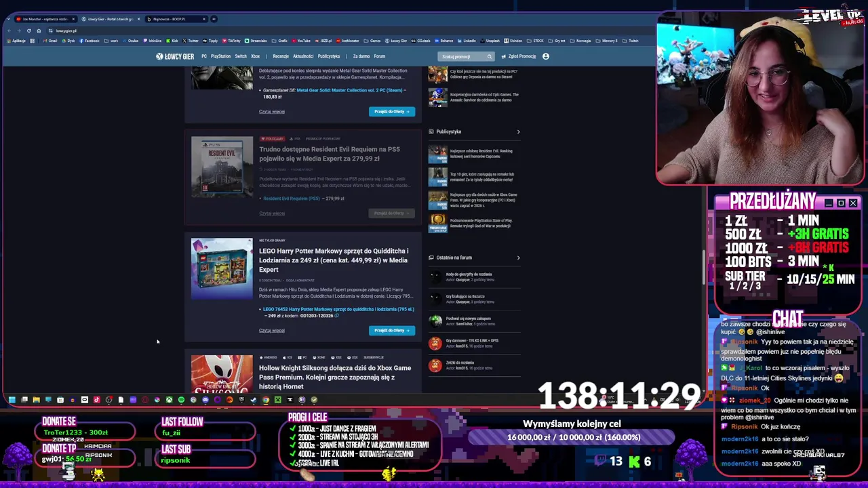Open the LinkedIn bookmark
The width and height of the screenshot is (868, 488).
[467, 41]
